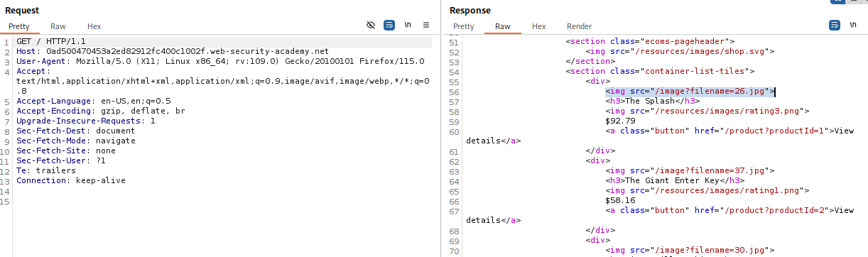Click the Request panel title
Screen dimensions: 868x257
pos(23,11)
